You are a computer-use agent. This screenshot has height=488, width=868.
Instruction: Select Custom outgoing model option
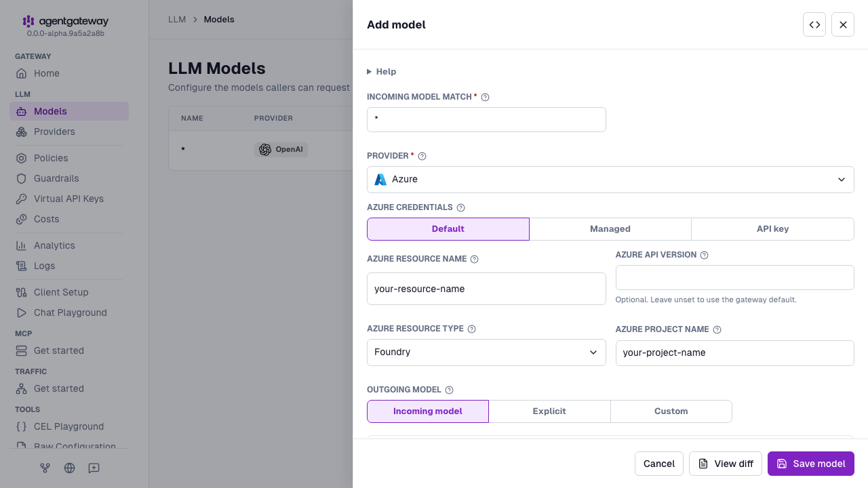(671, 411)
